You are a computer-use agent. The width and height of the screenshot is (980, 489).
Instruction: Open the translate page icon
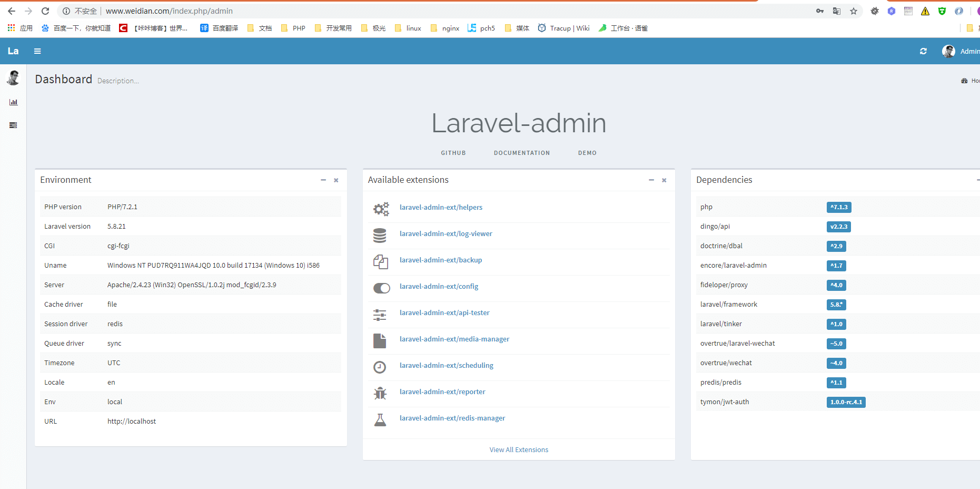(x=837, y=11)
